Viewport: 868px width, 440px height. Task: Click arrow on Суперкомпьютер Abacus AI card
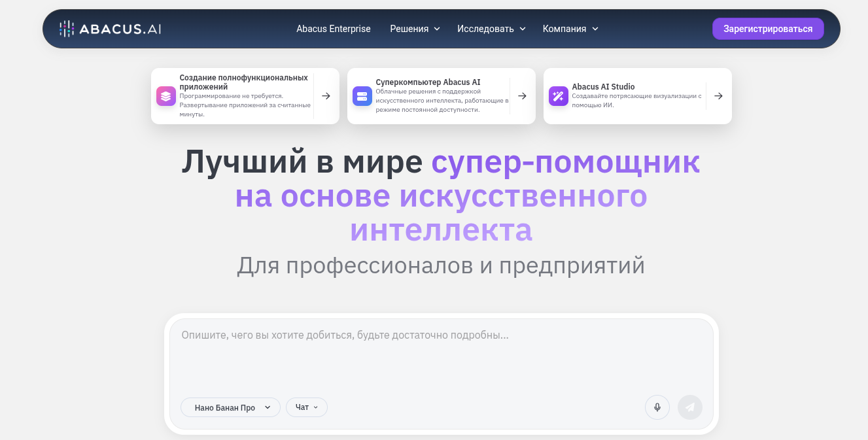tap(522, 96)
